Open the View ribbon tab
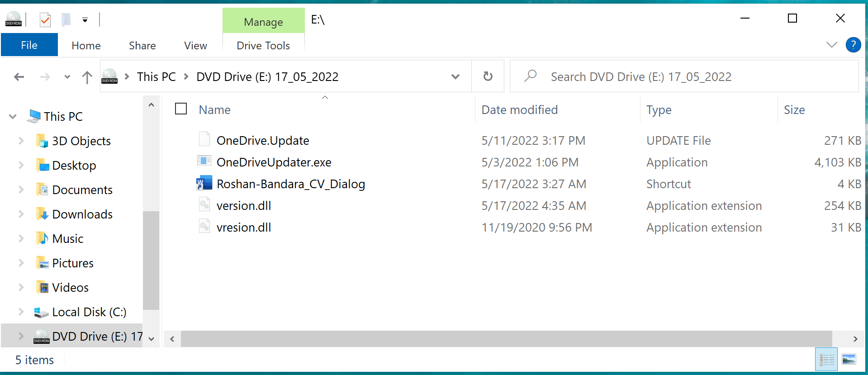 195,46
